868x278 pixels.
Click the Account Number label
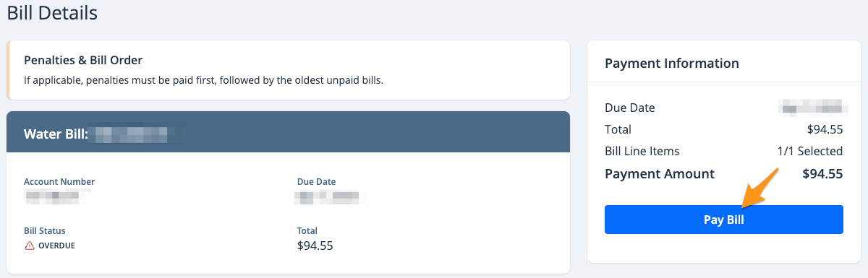pyautogui.click(x=59, y=182)
